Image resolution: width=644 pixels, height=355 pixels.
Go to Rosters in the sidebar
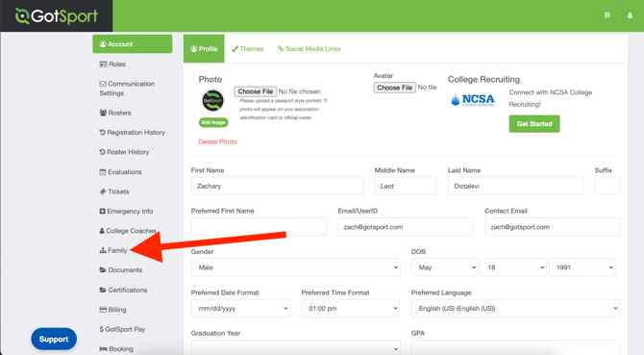pyautogui.click(x=115, y=113)
